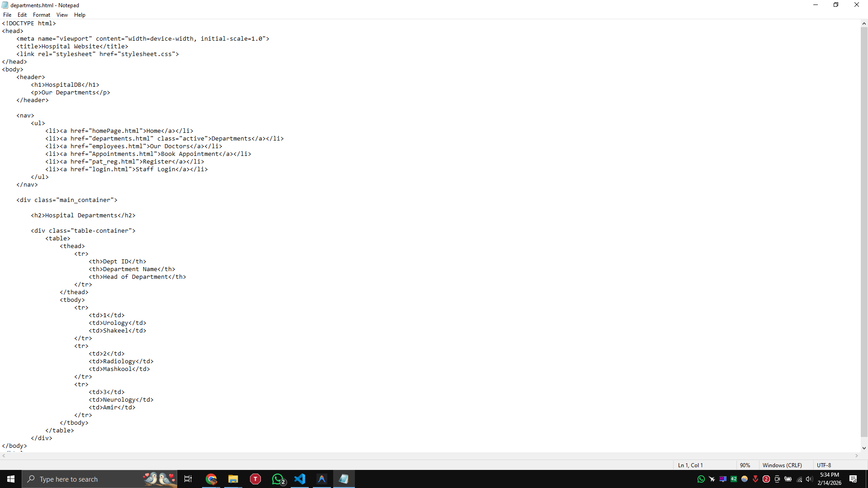Open the Edit menu
The image size is (868, 488).
[x=22, y=15]
